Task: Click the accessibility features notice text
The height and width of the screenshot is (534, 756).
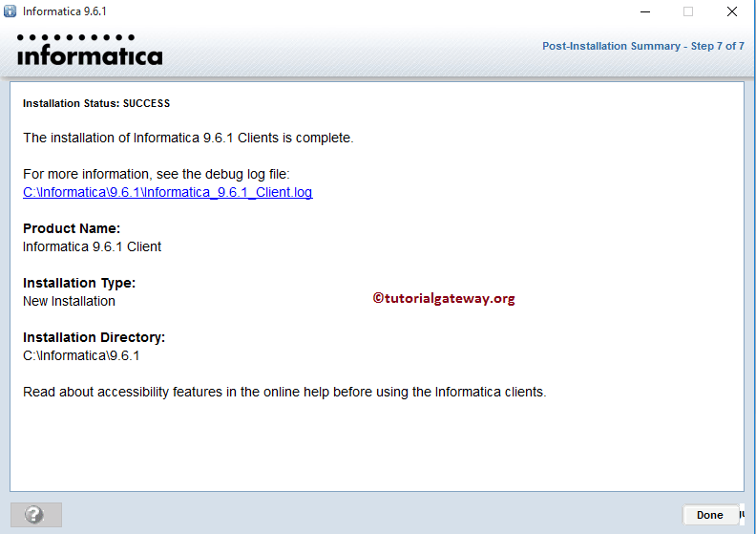Action: [x=284, y=392]
